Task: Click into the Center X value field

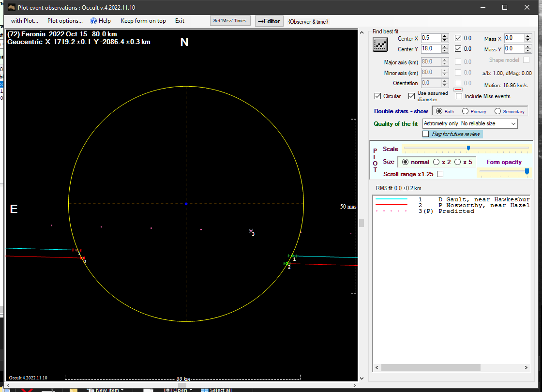Action: pos(431,38)
